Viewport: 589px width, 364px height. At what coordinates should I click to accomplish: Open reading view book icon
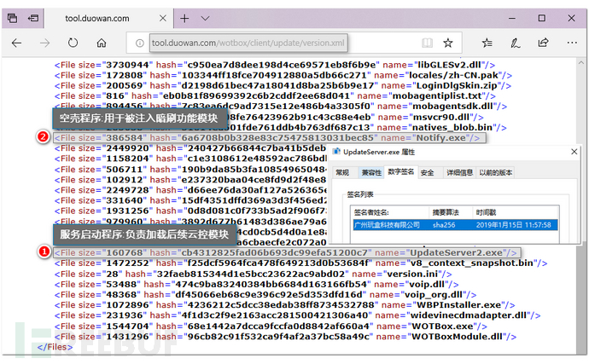[427, 43]
